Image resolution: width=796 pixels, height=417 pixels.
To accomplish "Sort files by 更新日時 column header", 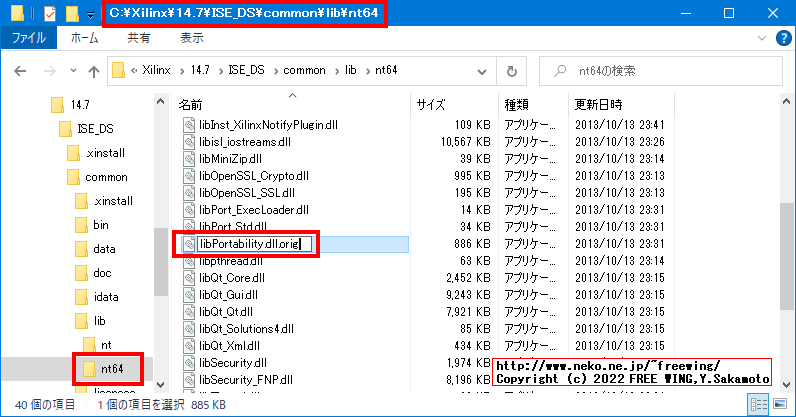I will [x=598, y=105].
